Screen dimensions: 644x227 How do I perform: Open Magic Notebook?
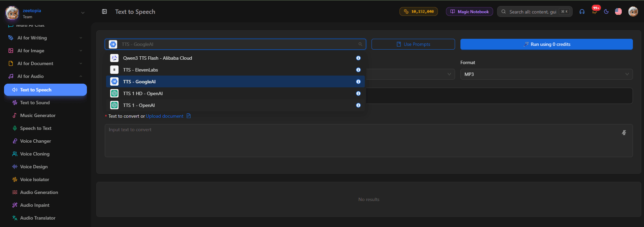pos(470,11)
